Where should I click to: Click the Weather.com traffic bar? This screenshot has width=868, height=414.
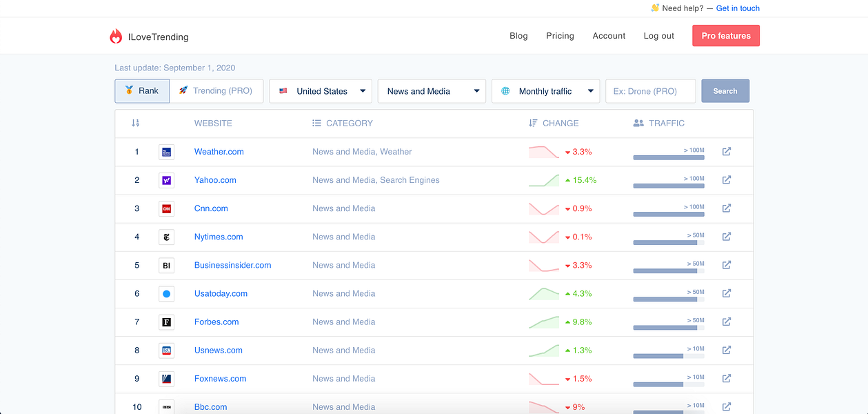pos(669,157)
